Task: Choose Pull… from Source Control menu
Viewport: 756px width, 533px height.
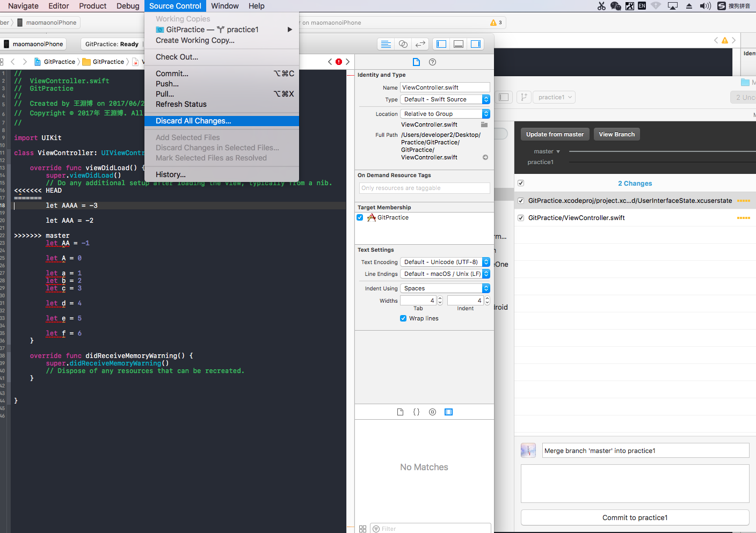Action: tap(222, 94)
